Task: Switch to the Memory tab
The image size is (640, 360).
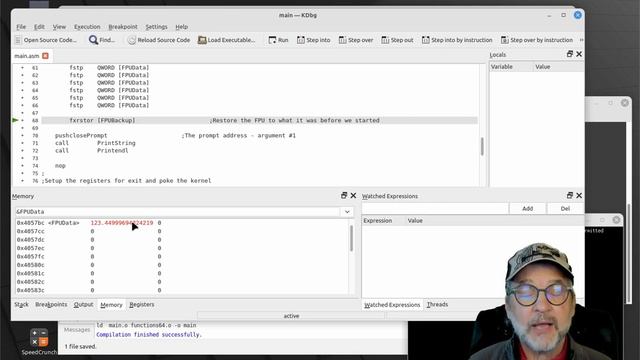Action: pyautogui.click(x=111, y=304)
